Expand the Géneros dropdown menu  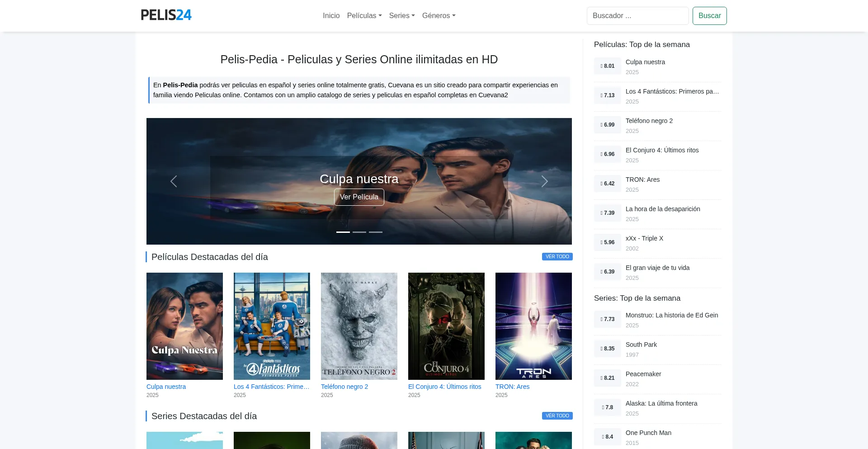[x=439, y=16]
